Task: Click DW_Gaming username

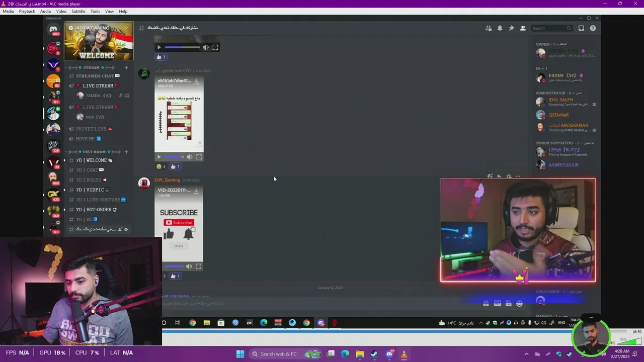Action: click(167, 180)
